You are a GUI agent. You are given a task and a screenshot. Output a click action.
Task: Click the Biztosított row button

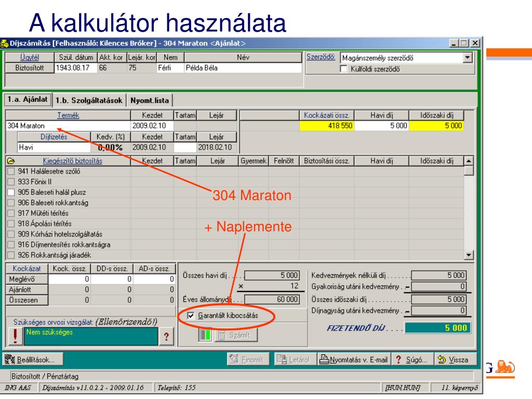(30, 68)
